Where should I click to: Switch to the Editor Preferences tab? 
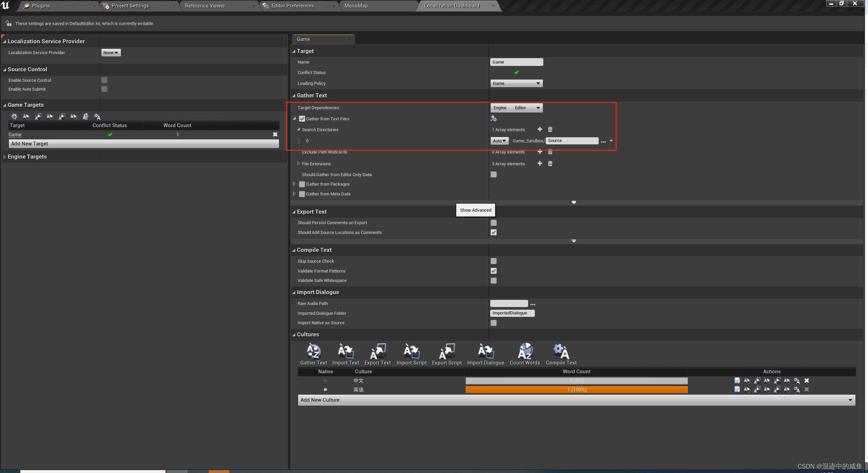[x=293, y=6]
